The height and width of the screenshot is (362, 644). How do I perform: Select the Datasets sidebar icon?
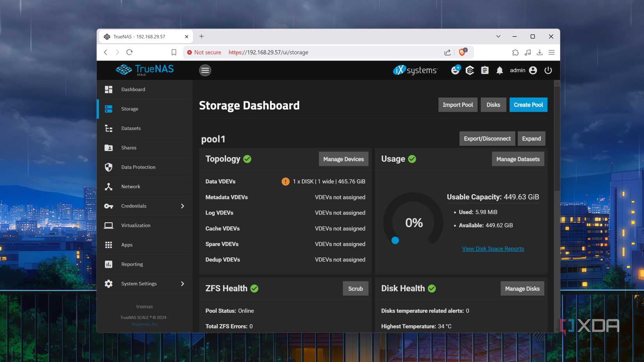click(109, 128)
